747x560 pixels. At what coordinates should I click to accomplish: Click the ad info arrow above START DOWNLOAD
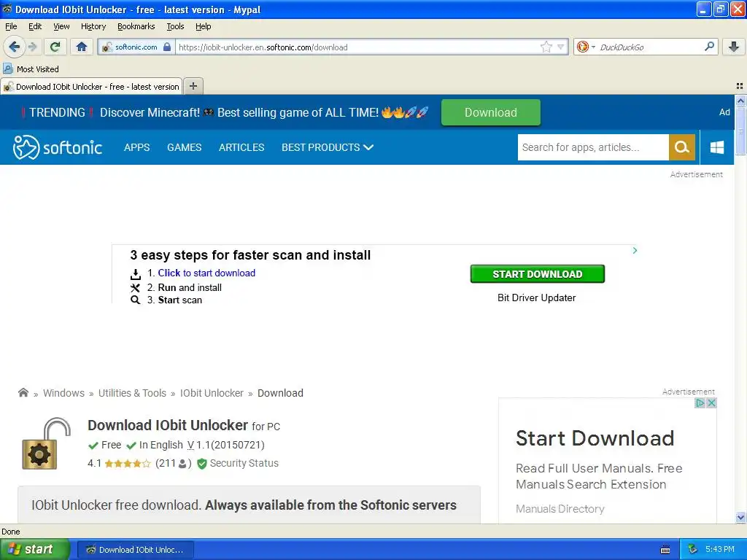pyautogui.click(x=635, y=251)
